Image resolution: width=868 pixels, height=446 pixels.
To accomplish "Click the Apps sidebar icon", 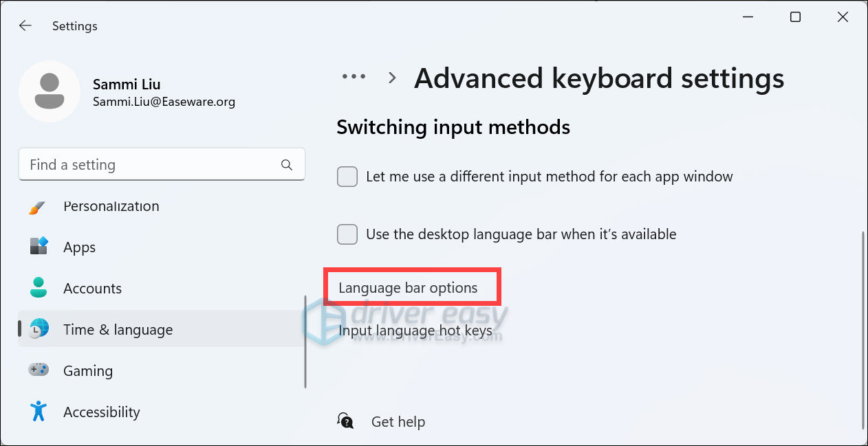I will (x=39, y=247).
